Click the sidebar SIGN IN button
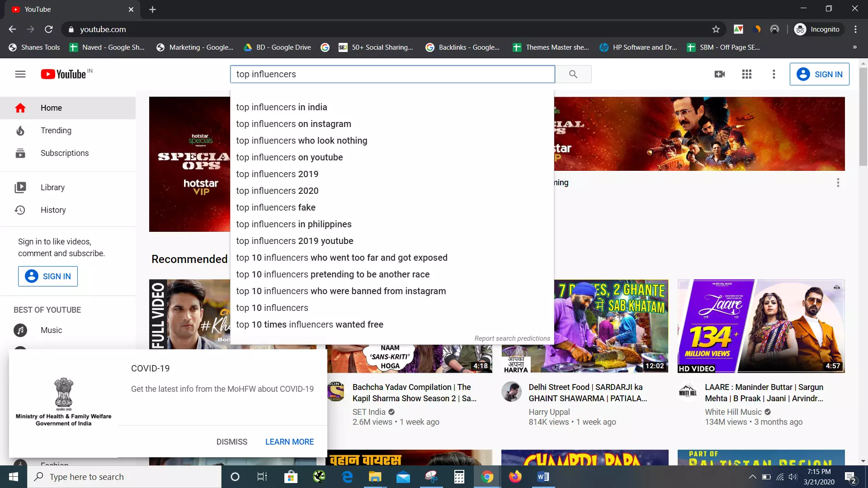This screenshot has width=868, height=488. click(48, 276)
